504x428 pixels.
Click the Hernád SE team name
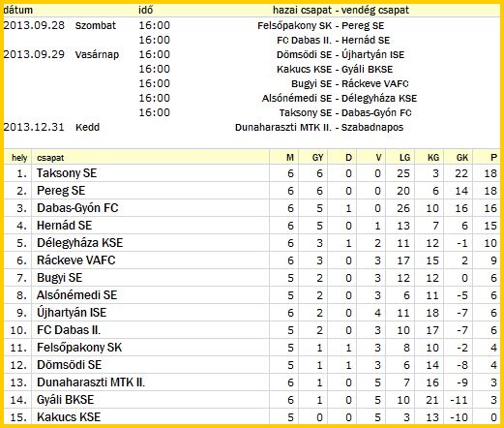(x=64, y=226)
